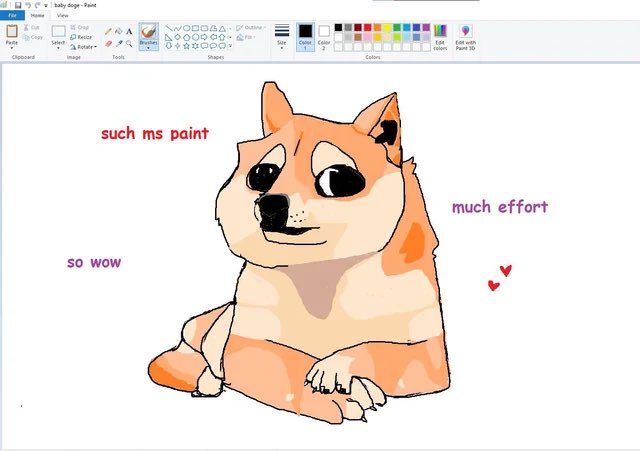Pick the brown color swatch

click(358, 37)
